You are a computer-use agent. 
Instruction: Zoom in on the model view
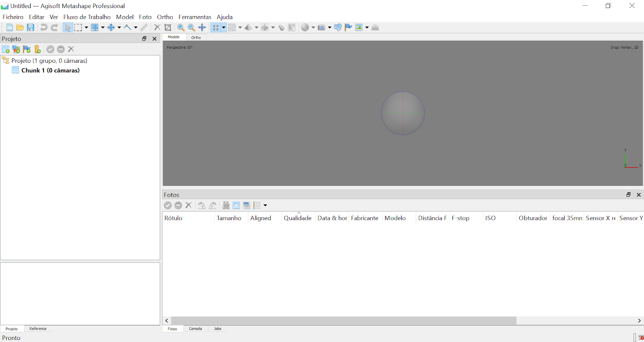[x=181, y=27]
